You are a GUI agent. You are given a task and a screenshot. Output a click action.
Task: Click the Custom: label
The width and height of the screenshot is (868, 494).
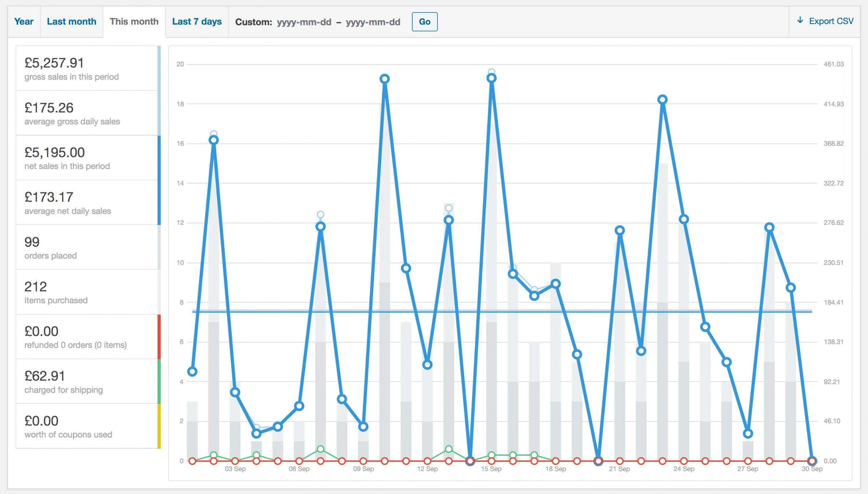tap(254, 22)
